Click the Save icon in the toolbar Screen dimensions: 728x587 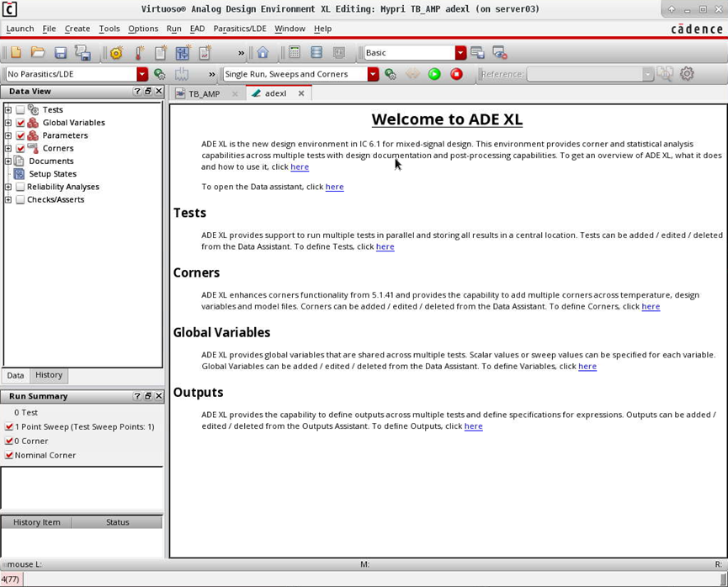pos(59,52)
